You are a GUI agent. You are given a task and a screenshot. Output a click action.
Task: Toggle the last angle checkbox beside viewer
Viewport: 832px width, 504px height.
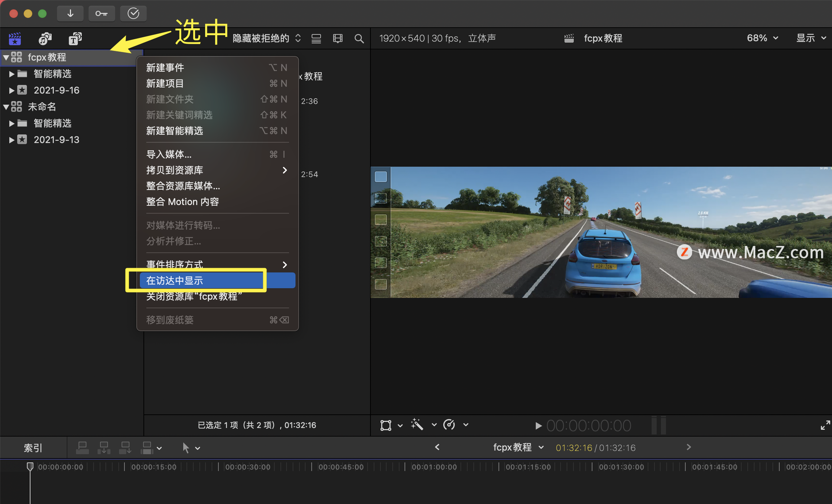380,284
